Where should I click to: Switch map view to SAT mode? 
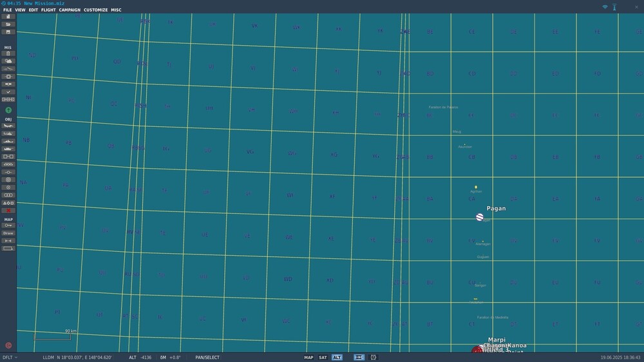[x=323, y=357]
